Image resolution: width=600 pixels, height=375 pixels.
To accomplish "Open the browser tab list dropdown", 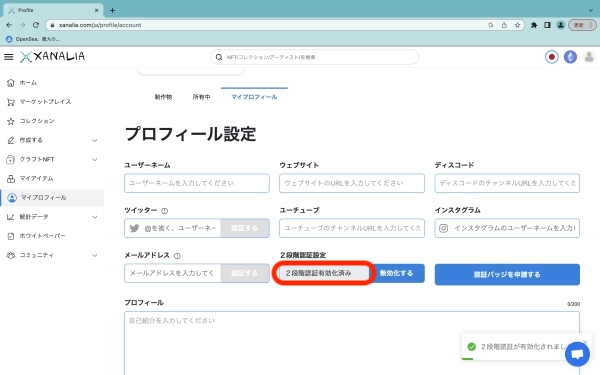I will point(591,10).
